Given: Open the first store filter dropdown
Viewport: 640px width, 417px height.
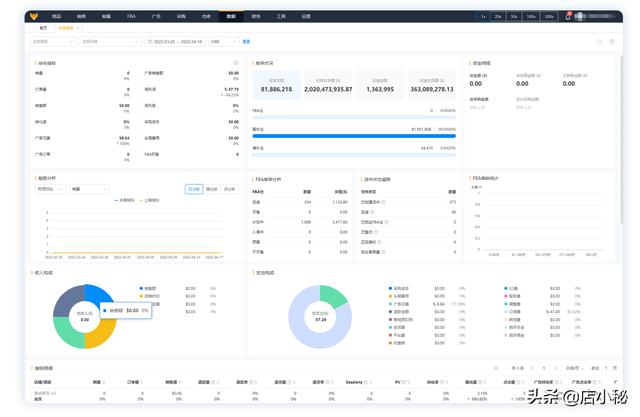Looking at the screenshot, I should click(53, 42).
